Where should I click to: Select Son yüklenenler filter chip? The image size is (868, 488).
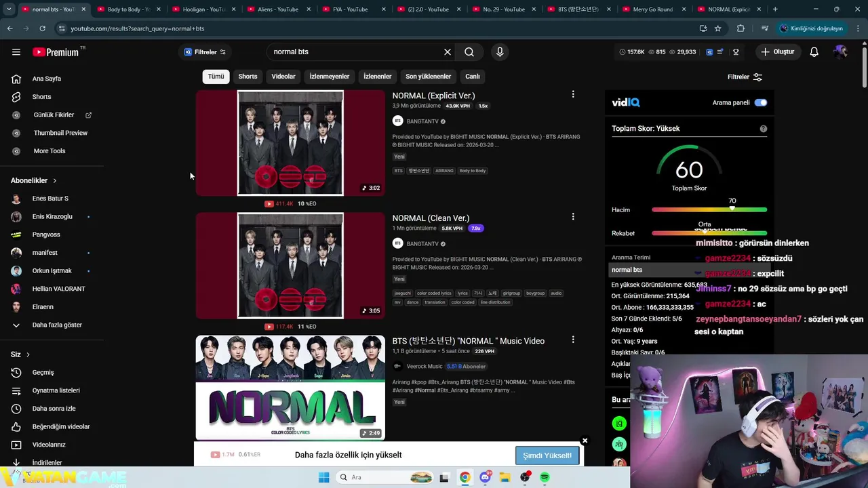click(428, 77)
